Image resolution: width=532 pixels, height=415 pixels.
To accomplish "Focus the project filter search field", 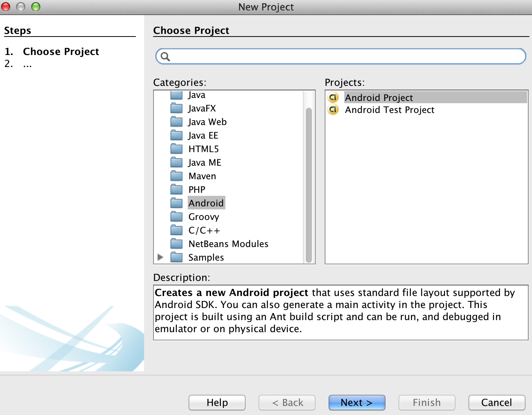I will (341, 56).
